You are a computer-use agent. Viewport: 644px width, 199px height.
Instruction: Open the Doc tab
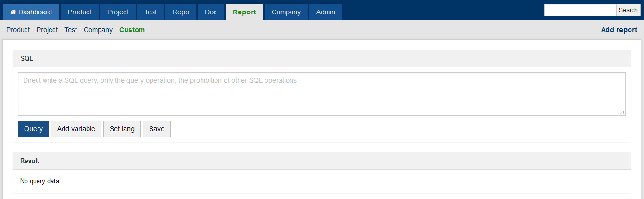click(x=211, y=12)
